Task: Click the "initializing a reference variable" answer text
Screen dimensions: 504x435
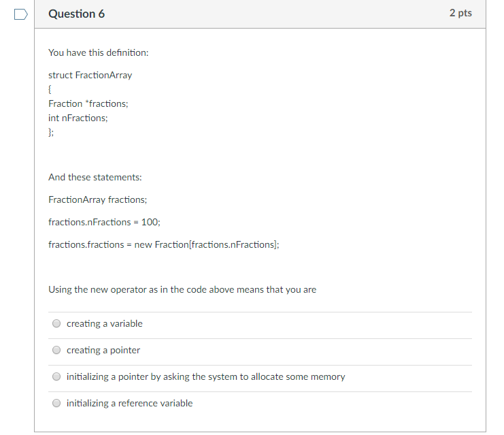Action: coord(129,404)
